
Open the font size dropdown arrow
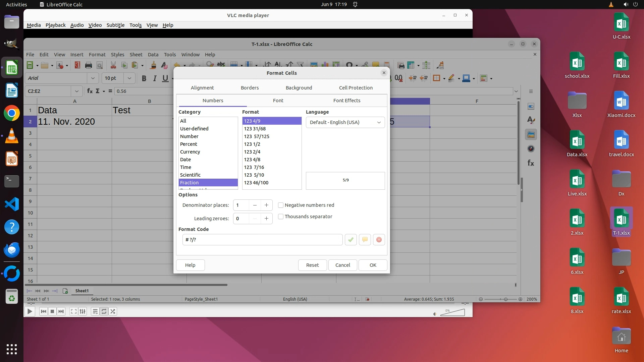pos(129,78)
